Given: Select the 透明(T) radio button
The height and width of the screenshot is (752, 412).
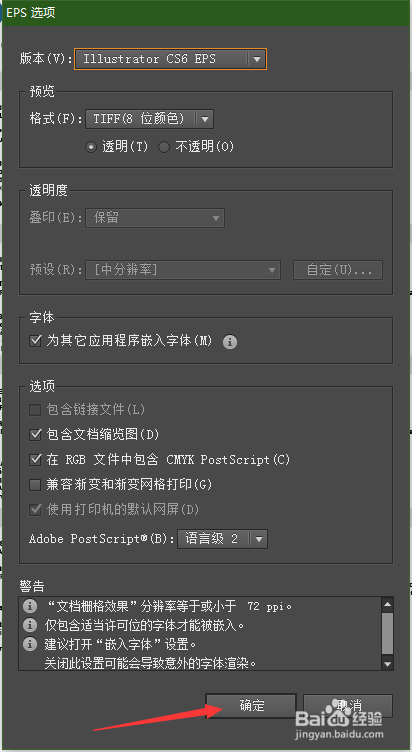Looking at the screenshot, I should pos(91,147).
